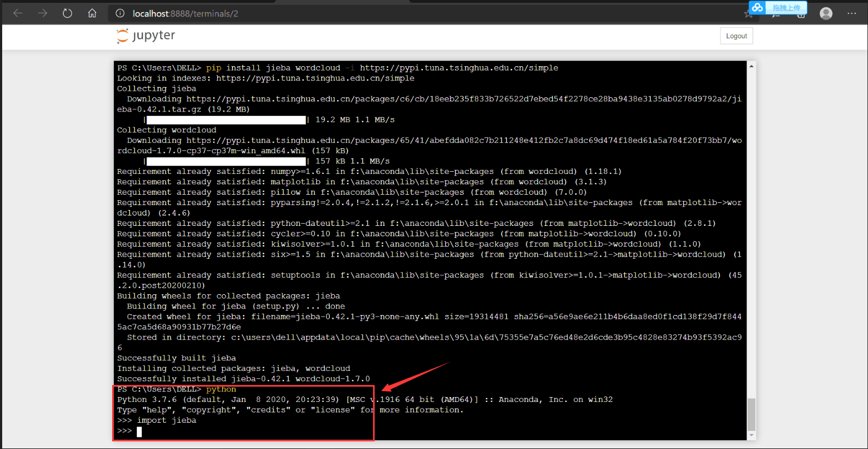The image size is (868, 449).
Task: Click the Baidu cloud upload widget icon
Action: (758, 7)
